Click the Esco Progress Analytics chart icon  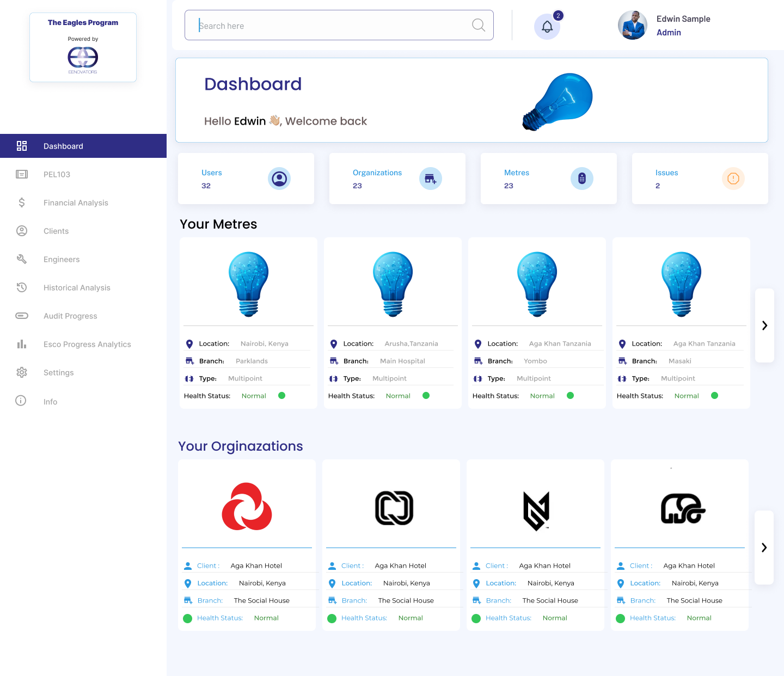tap(22, 344)
